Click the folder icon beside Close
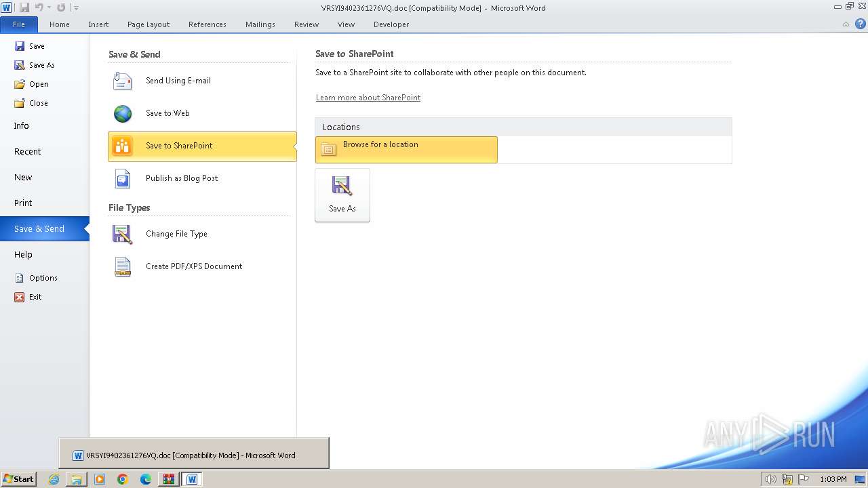This screenshot has height=488, width=868. tap(20, 103)
